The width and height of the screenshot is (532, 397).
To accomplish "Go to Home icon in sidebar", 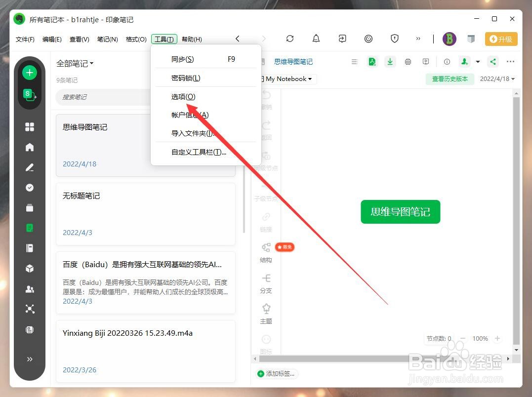I will coord(30,147).
